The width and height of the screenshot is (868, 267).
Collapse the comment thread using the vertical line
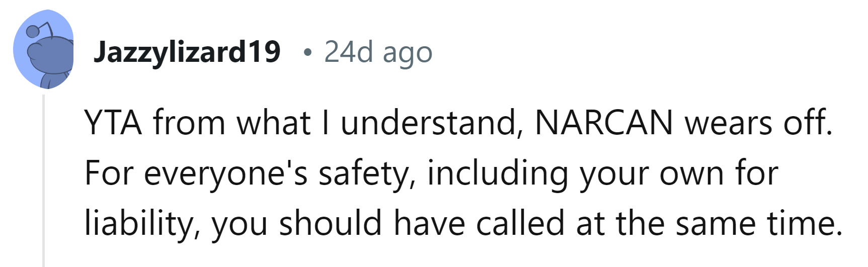44,181
